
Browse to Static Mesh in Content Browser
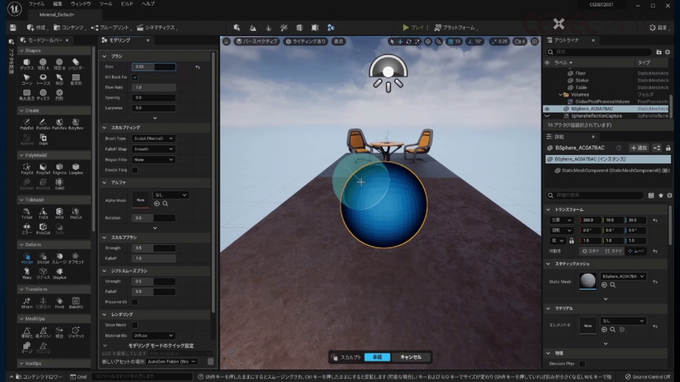tap(613, 285)
